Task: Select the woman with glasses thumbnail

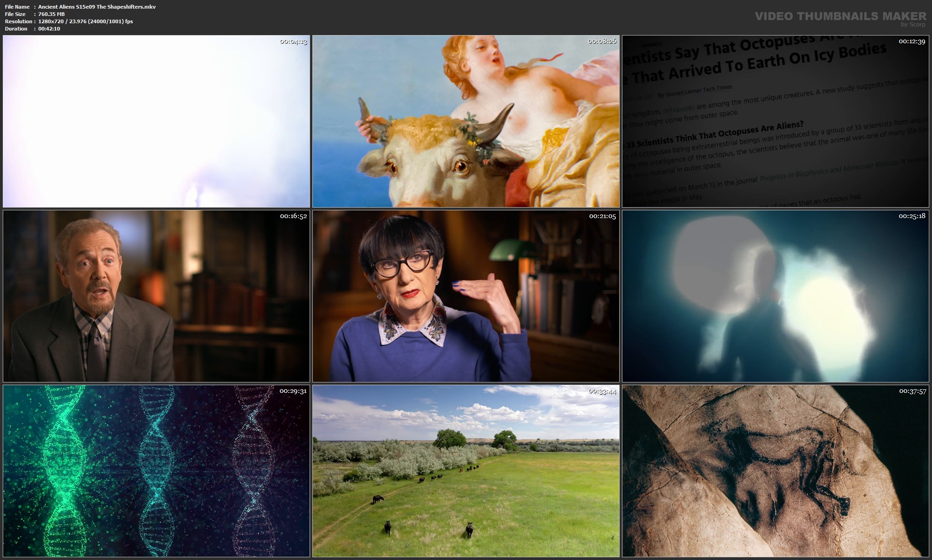Action: [466, 296]
